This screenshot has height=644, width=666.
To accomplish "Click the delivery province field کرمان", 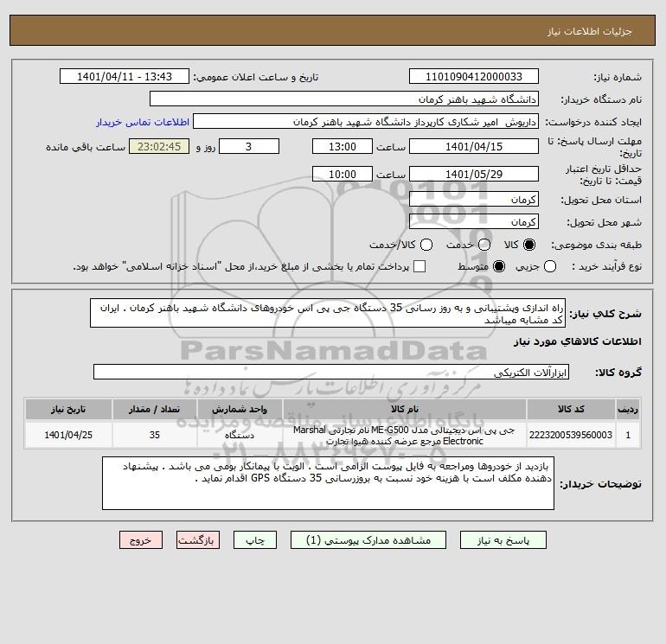I will point(474,199).
